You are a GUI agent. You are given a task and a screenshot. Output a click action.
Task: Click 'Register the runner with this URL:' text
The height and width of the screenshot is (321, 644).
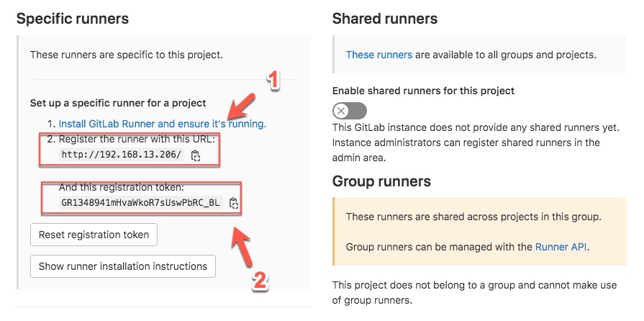pyautogui.click(x=137, y=140)
